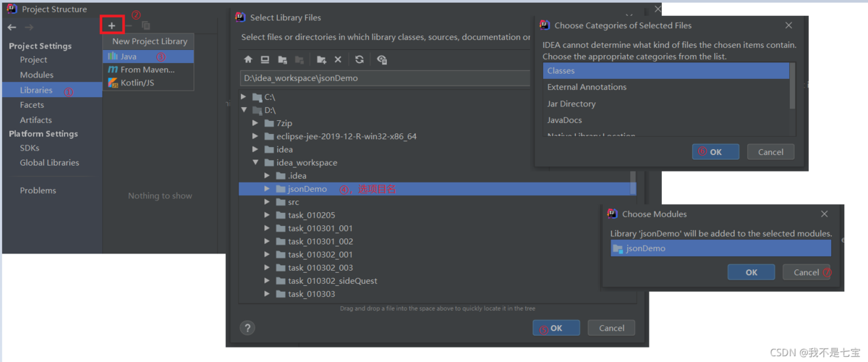Image resolution: width=868 pixels, height=362 pixels.
Task: Confirm OK in Choose Modules dialog
Action: (x=752, y=272)
